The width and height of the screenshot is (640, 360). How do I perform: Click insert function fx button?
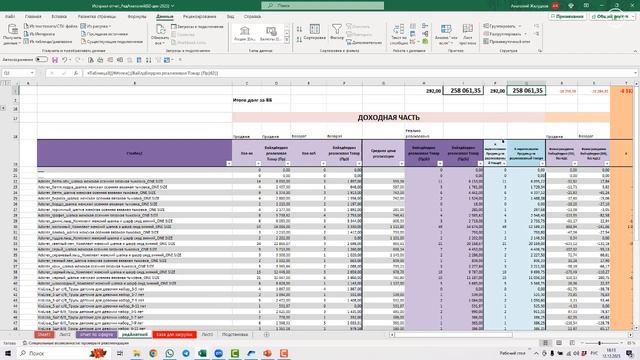pyautogui.click(x=76, y=73)
